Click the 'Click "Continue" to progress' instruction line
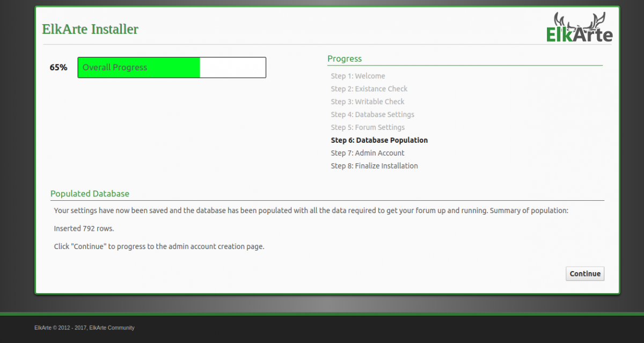This screenshot has width=644, height=343. pos(159,247)
